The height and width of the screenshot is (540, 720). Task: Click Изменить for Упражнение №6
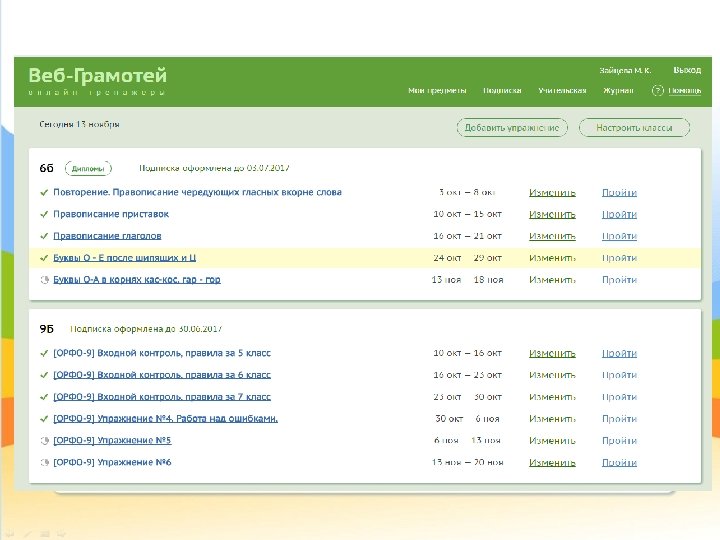(552, 462)
